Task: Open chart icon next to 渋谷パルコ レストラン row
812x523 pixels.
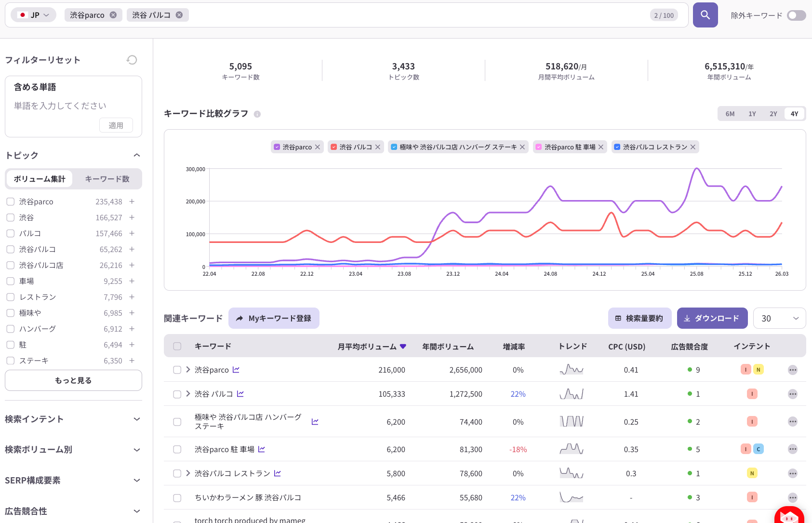Action: pos(278,473)
